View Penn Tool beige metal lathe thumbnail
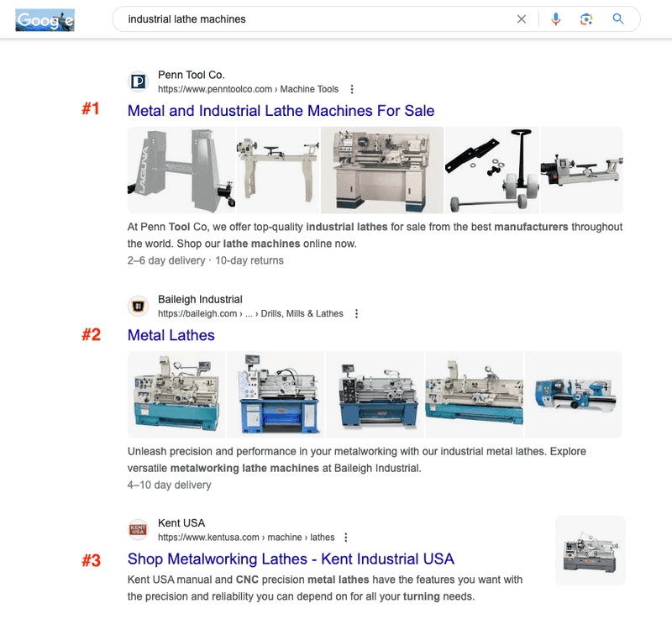The image size is (672, 619). 382,170
